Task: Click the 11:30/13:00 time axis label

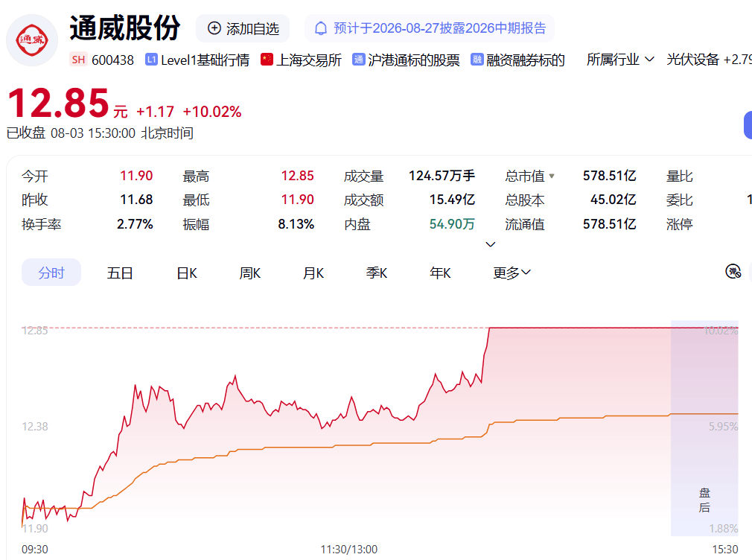Action: [x=349, y=550]
